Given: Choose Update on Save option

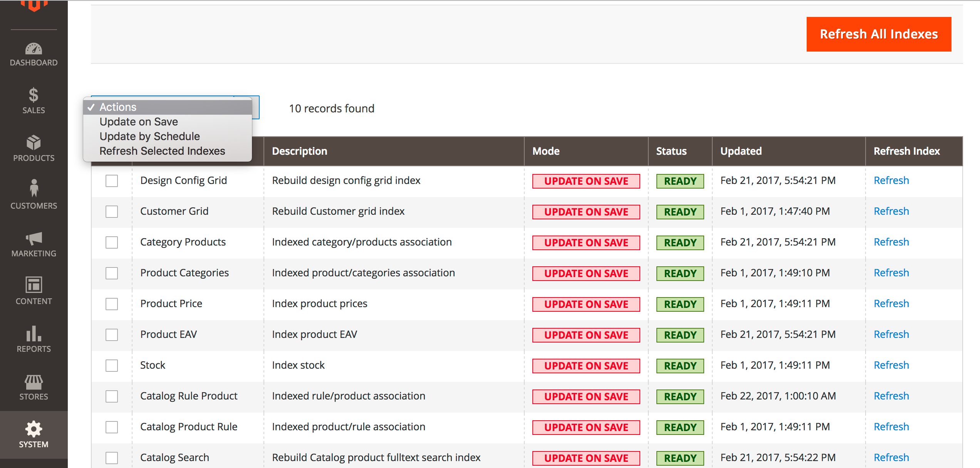Looking at the screenshot, I should 139,122.
